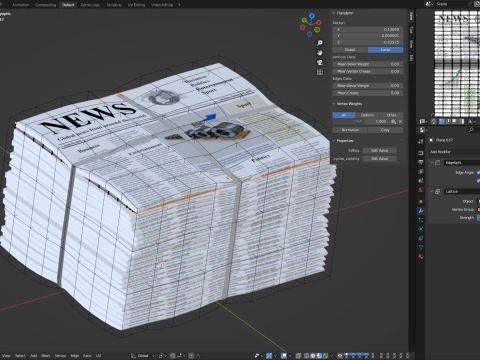This screenshot has height=360, width=480.
Task: Collapse the Vertex Weights panel
Action: pyautogui.click(x=334, y=104)
